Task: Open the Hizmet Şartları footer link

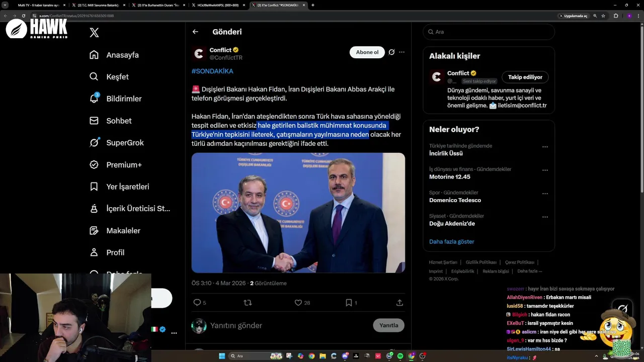Action: pos(443,262)
